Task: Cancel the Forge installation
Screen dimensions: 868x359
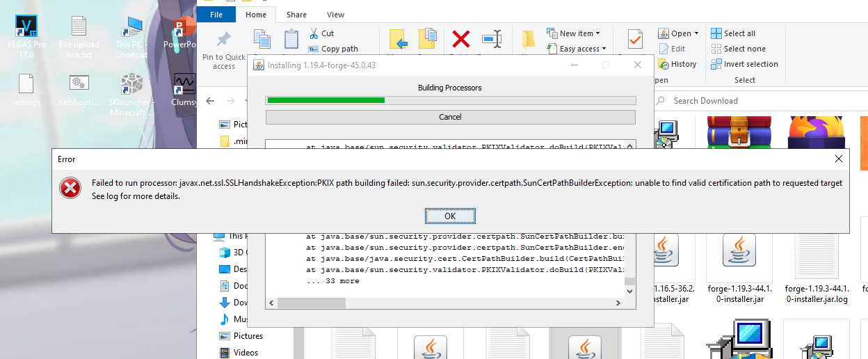Action: tap(450, 117)
